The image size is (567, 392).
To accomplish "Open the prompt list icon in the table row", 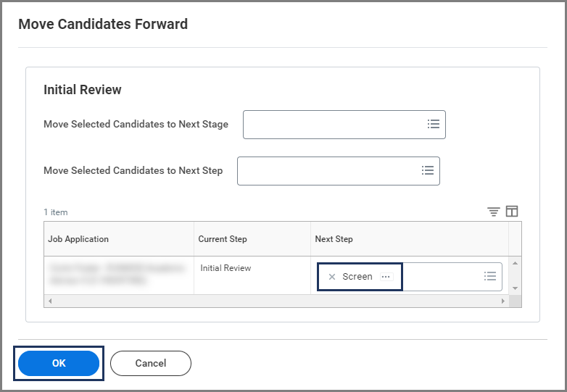I will [490, 276].
